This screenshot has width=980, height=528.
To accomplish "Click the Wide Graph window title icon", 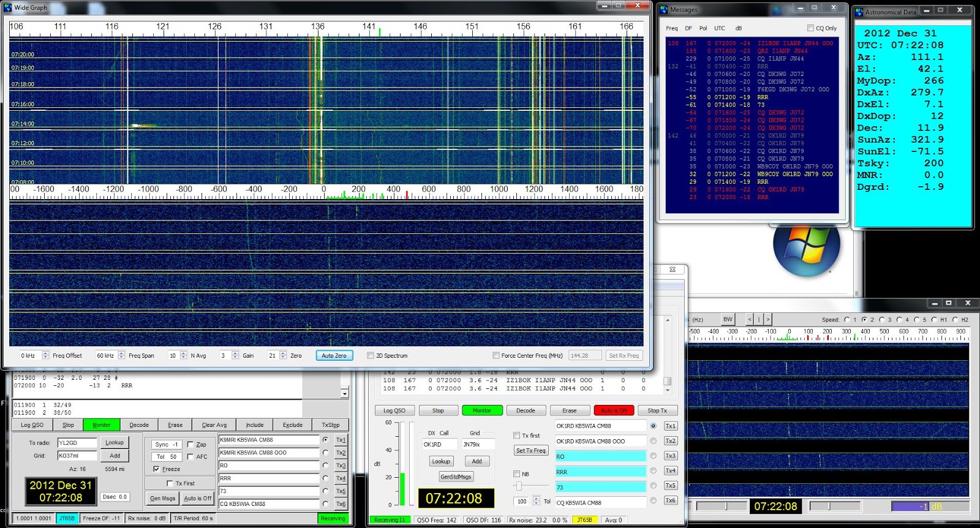I will pyautogui.click(x=8, y=7).
